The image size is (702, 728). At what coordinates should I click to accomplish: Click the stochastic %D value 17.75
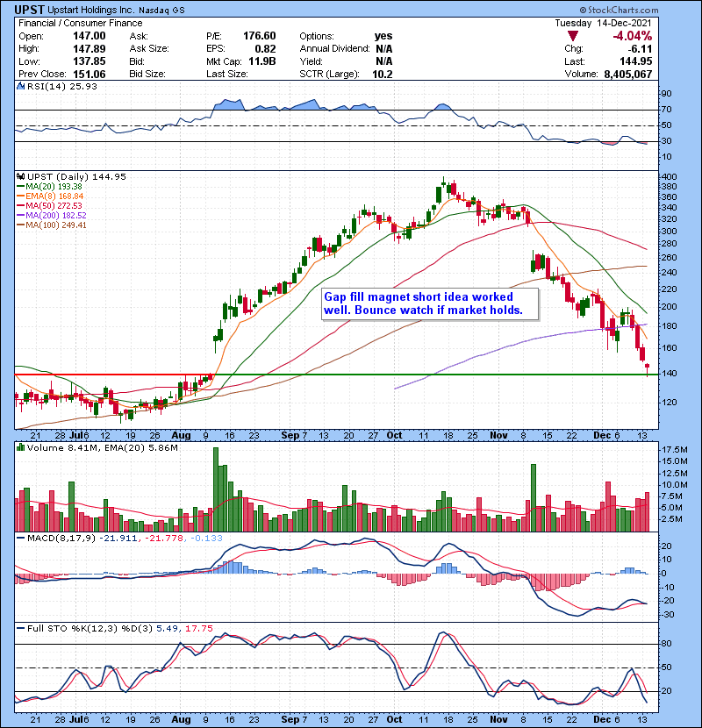[x=199, y=629]
